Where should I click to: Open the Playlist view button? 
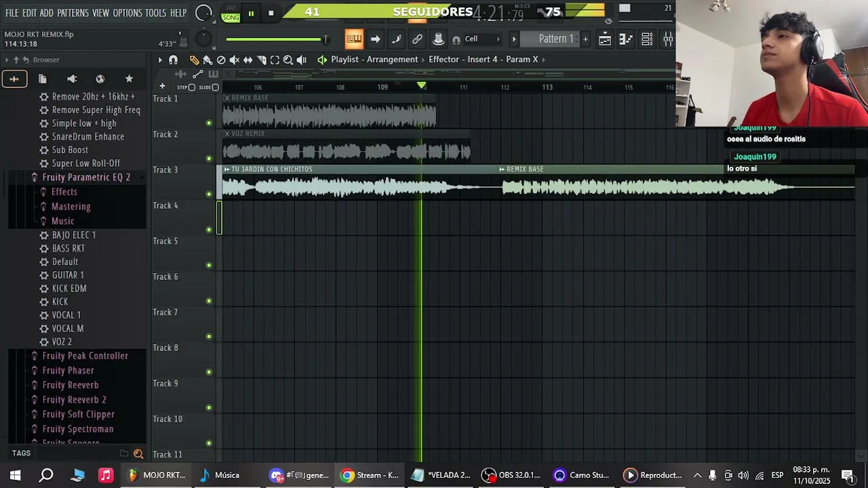point(605,39)
